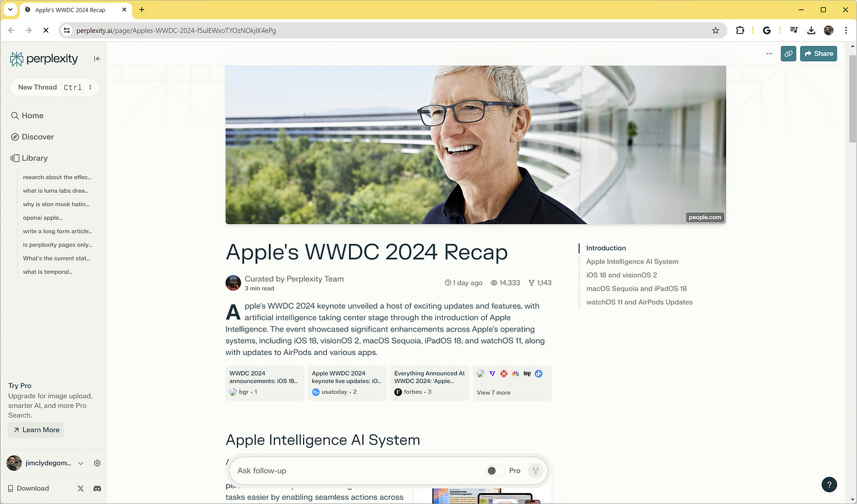The height and width of the screenshot is (504, 857).
Task: Bookmark the page with the star
Action: coord(716,30)
